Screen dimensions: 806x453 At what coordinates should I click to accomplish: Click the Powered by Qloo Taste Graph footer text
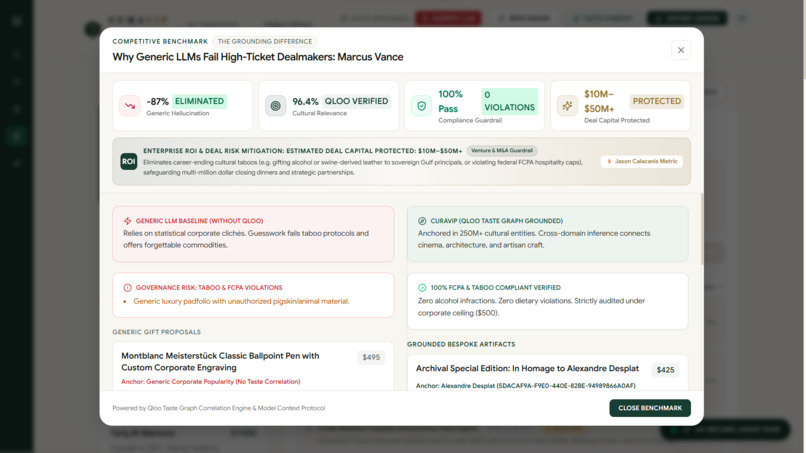218,408
